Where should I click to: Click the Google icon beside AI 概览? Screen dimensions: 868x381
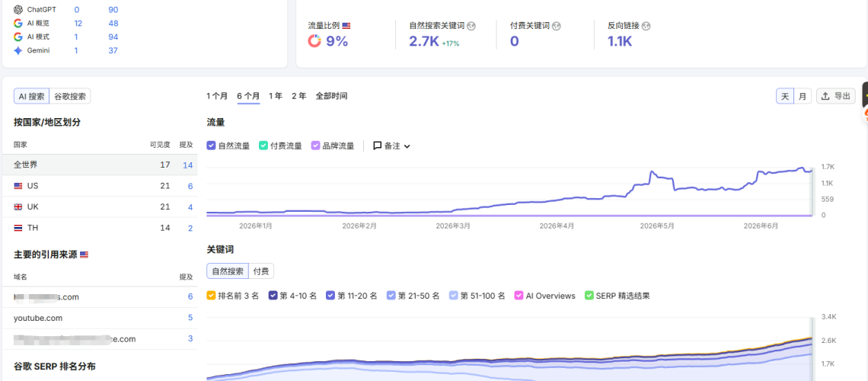[18, 24]
